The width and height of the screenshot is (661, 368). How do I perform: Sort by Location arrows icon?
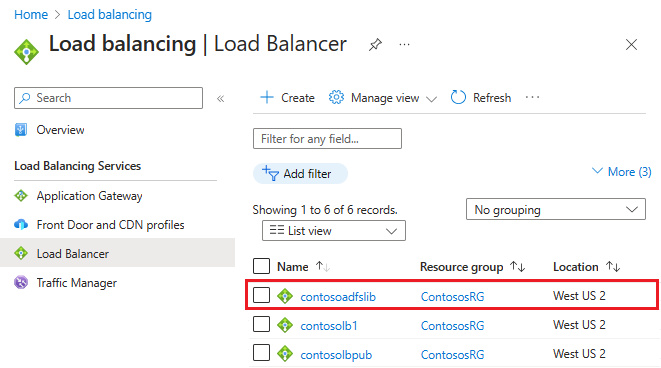click(x=613, y=266)
